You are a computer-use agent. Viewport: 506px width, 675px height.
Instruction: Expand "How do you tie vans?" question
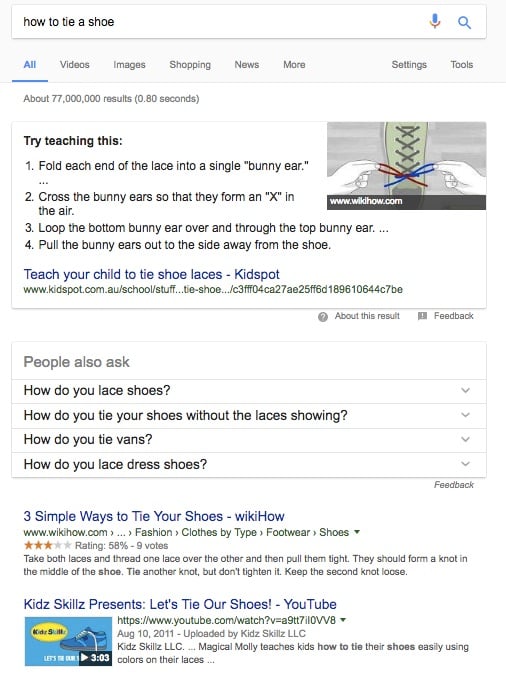click(249, 440)
